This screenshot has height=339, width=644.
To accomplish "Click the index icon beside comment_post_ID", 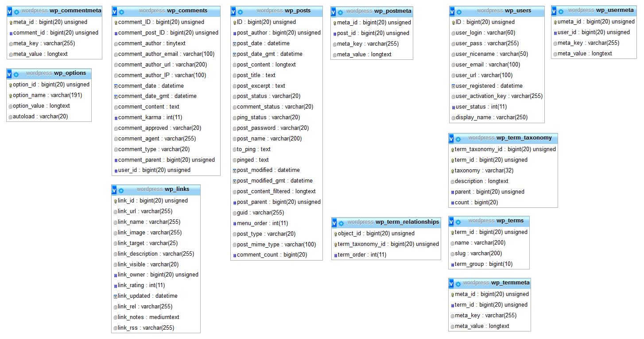I will coord(116,32).
